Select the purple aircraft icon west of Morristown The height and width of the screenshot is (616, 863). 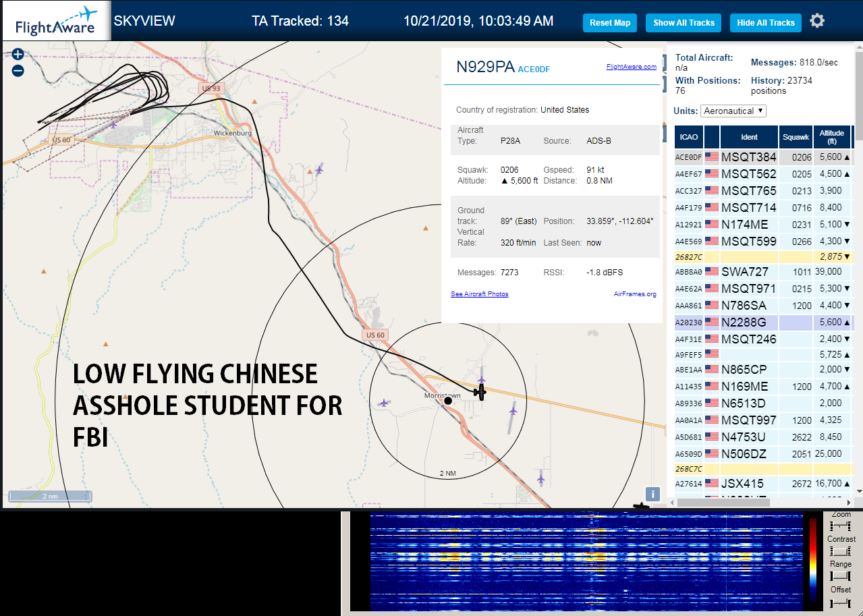tap(384, 403)
